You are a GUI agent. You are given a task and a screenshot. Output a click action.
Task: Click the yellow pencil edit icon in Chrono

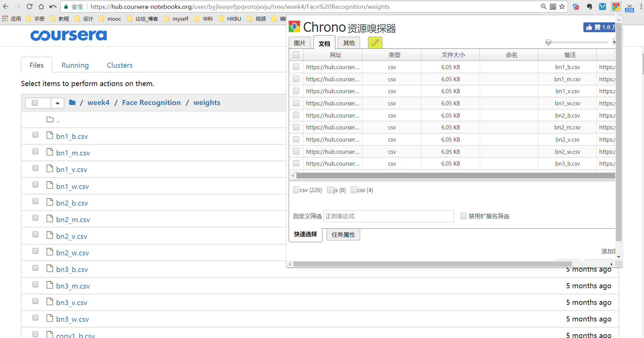[x=375, y=43]
